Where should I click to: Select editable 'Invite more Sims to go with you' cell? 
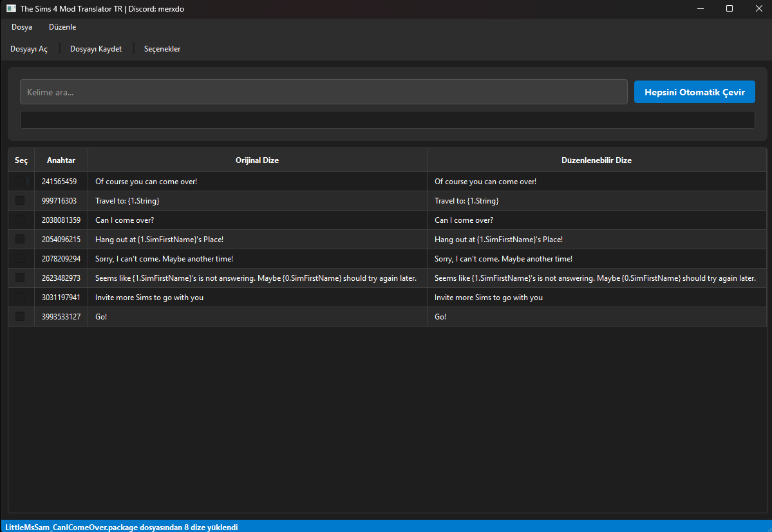(x=596, y=298)
